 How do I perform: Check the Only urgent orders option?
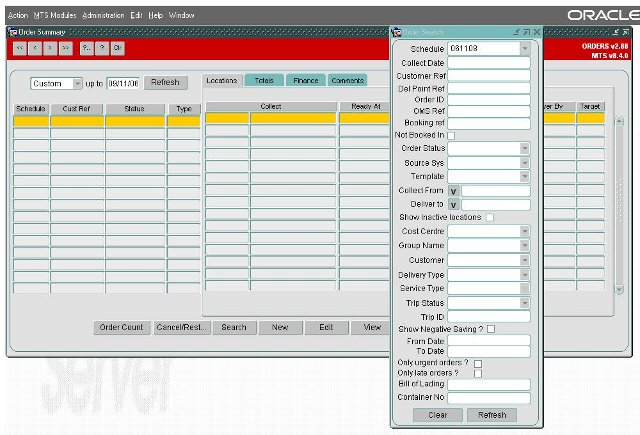coord(478,363)
